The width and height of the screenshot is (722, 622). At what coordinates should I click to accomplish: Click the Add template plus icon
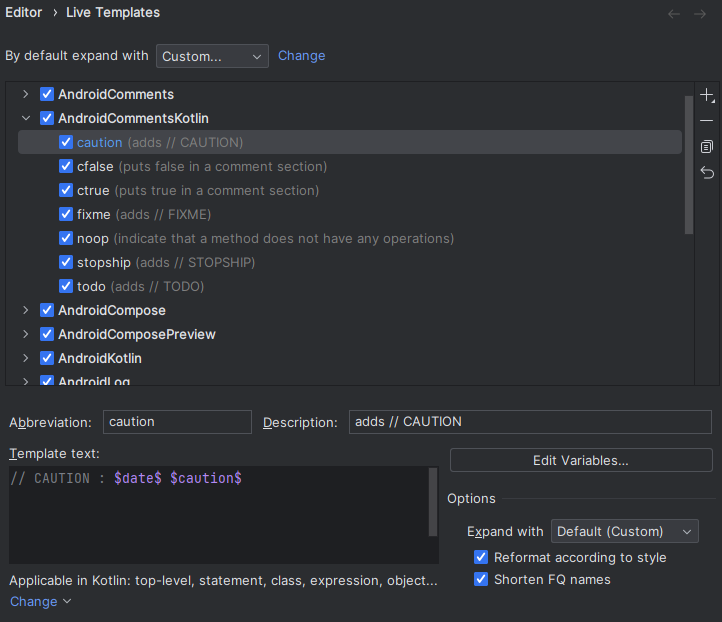(x=707, y=96)
